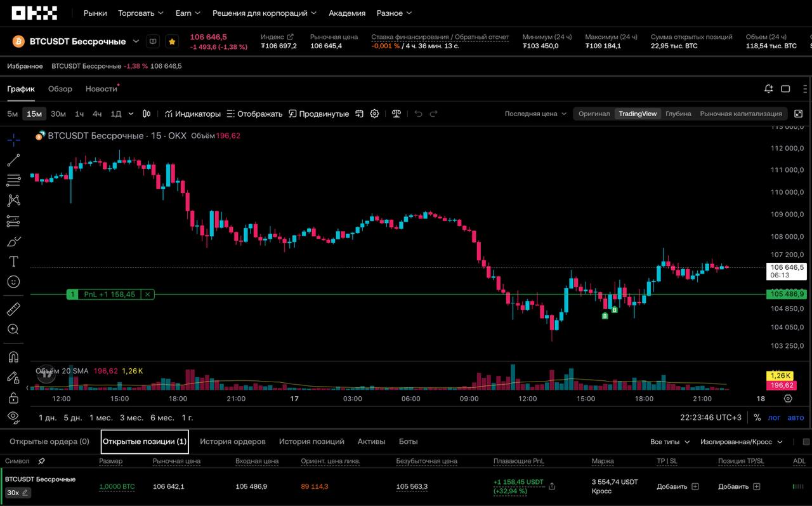Image resolution: width=812 pixels, height=506 pixels.
Task: Toggle checkbox at right of positions filters
Action: (806, 442)
